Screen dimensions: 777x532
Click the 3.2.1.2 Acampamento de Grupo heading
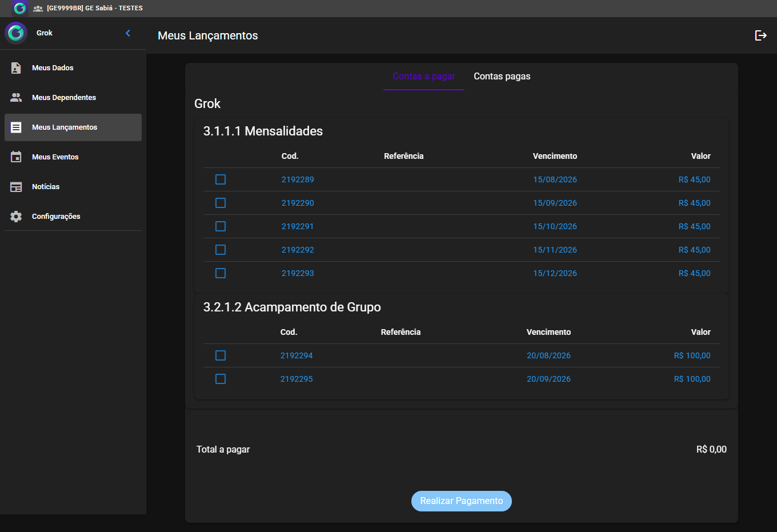tap(292, 307)
